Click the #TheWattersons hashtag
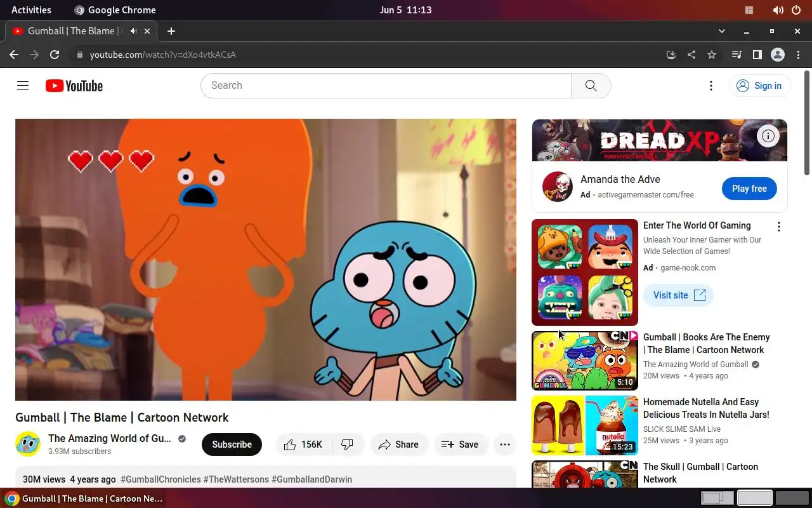The height and width of the screenshot is (508, 812). tap(236, 479)
